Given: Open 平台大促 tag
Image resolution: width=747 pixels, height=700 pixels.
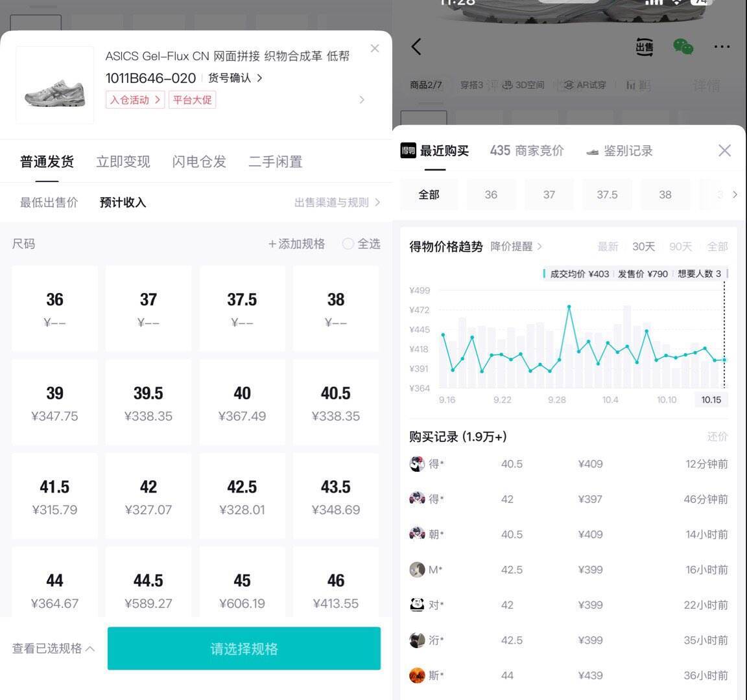Looking at the screenshot, I should pyautogui.click(x=192, y=100).
